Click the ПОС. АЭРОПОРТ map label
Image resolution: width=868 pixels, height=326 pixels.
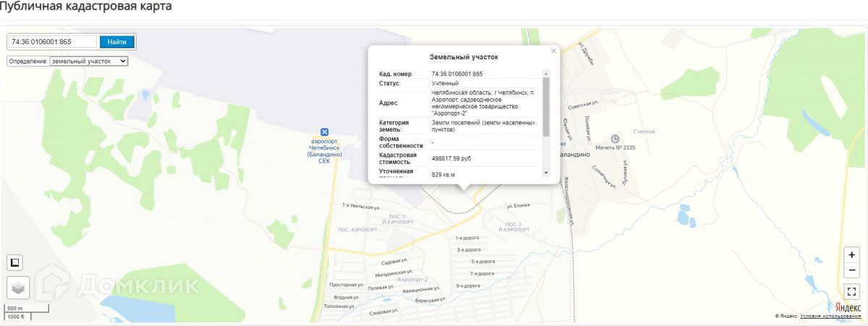(357, 229)
